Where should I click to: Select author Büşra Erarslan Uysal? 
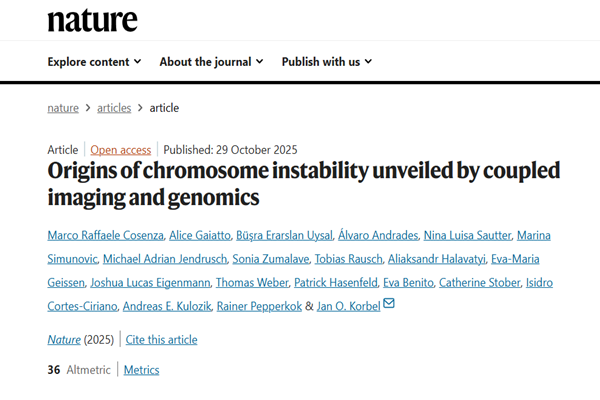283,235
